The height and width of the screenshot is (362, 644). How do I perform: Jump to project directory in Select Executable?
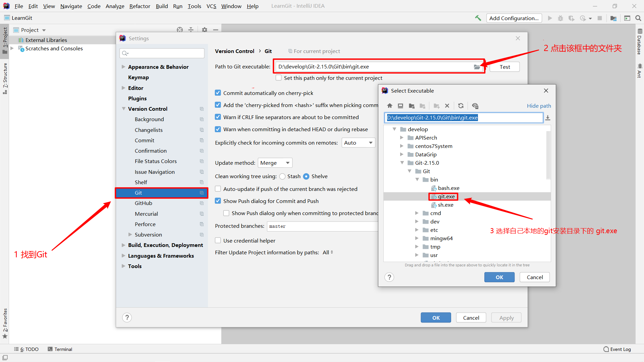[x=412, y=106]
